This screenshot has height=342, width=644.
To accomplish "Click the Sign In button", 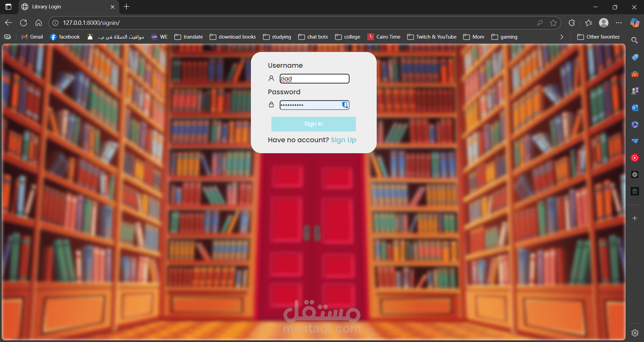I will click(x=314, y=124).
